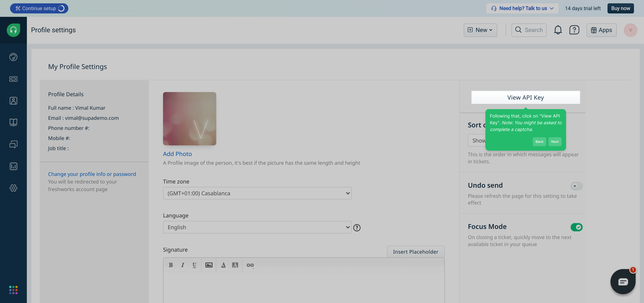This screenshot has width=644, height=303.
Task: Click the notifications bell icon
Action: tap(558, 30)
